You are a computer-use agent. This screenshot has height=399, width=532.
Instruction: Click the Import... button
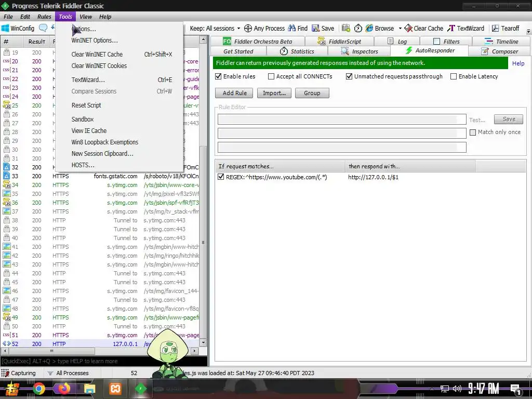(274, 93)
